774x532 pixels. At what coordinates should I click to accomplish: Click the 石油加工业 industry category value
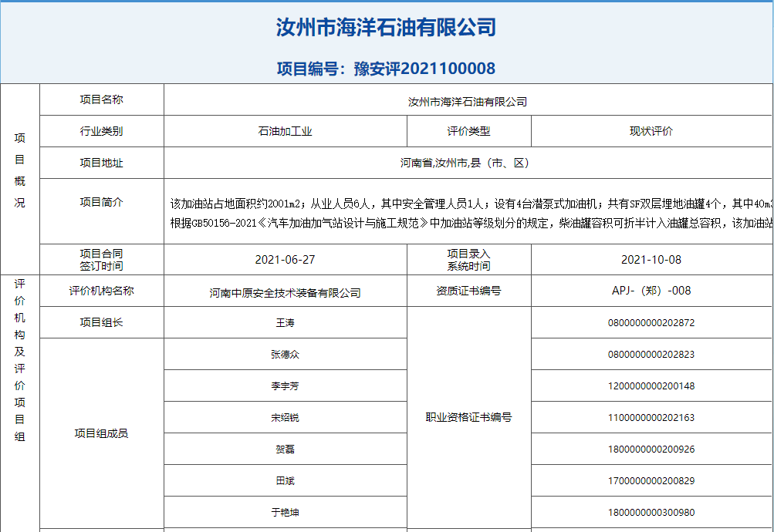click(285, 131)
